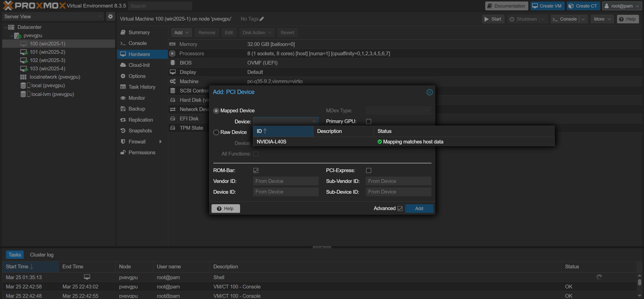
Task: Open the Cloud-Init section
Action: [x=142, y=65]
